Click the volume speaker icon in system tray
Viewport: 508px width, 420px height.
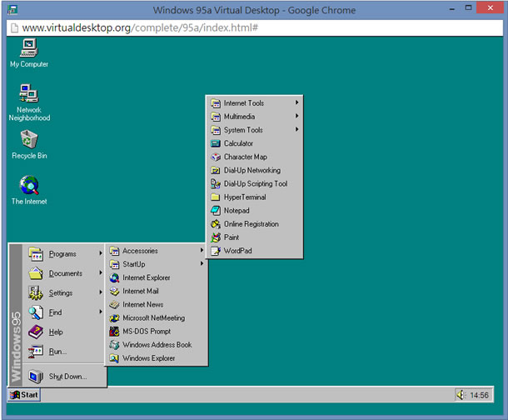(x=461, y=395)
